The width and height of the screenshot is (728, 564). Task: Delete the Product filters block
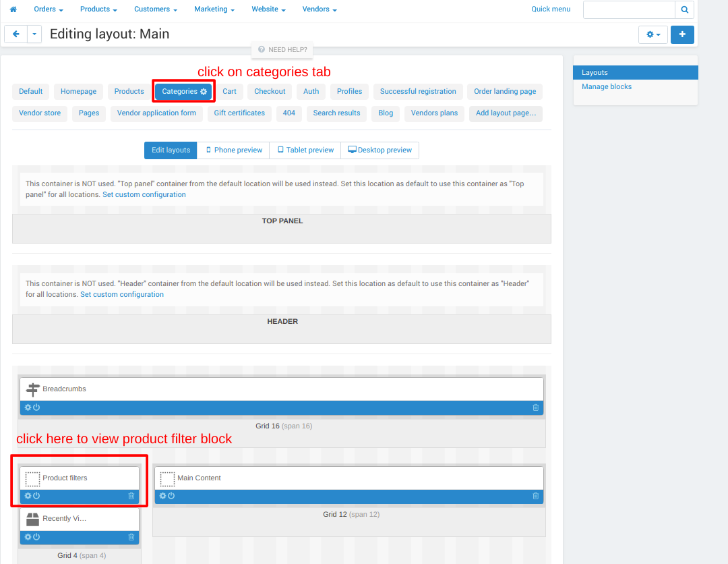[x=131, y=496]
